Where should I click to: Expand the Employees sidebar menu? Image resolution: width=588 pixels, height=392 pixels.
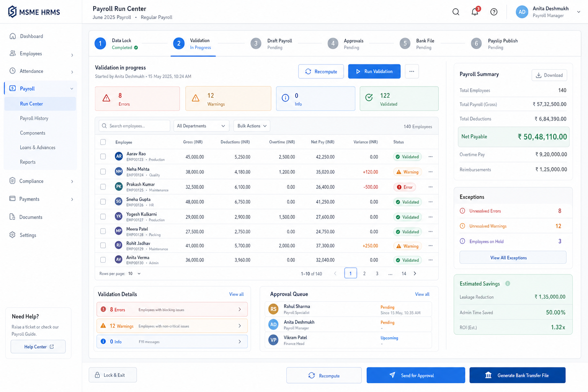coord(72,55)
